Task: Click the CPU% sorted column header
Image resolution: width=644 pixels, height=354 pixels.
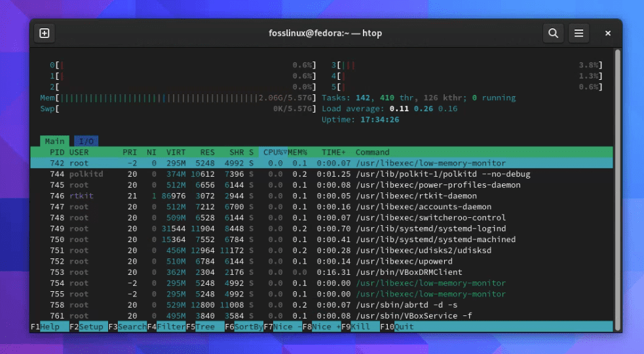Action: (273, 152)
